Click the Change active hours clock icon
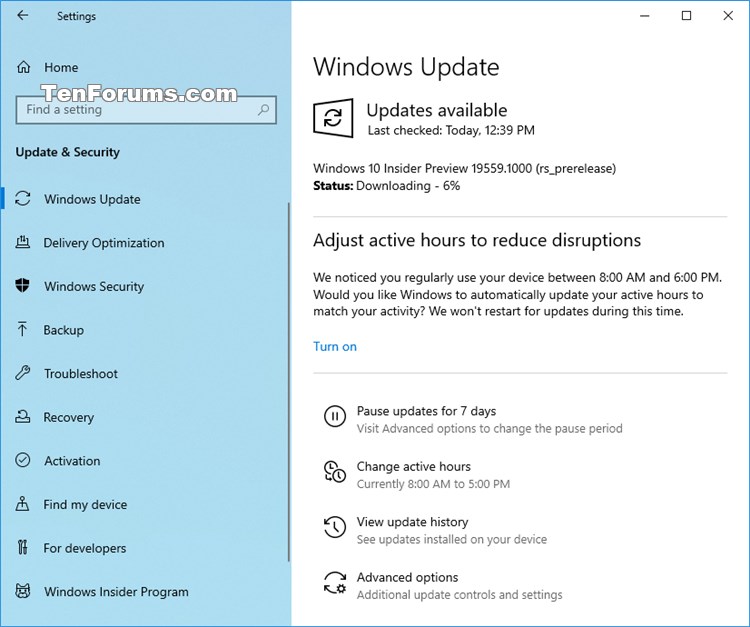Viewport: 750px width, 627px height. coord(334,472)
